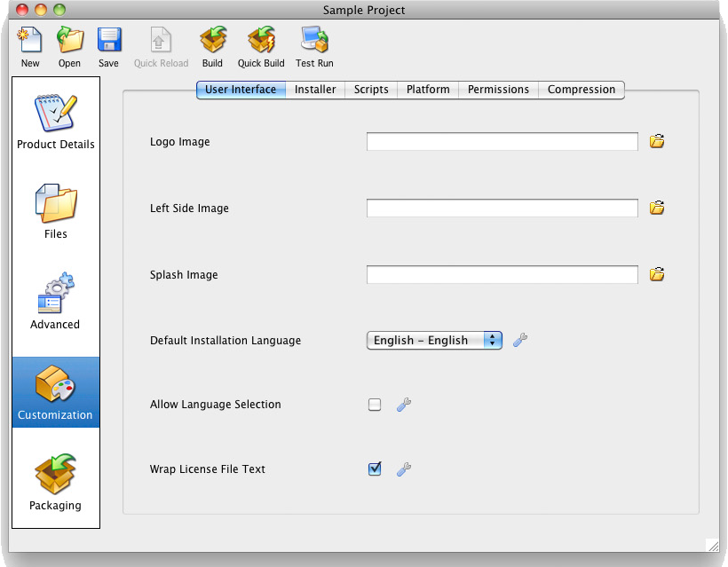The height and width of the screenshot is (567, 728).
Task: Click inside the Left Side Image text field
Action: pyautogui.click(x=502, y=208)
